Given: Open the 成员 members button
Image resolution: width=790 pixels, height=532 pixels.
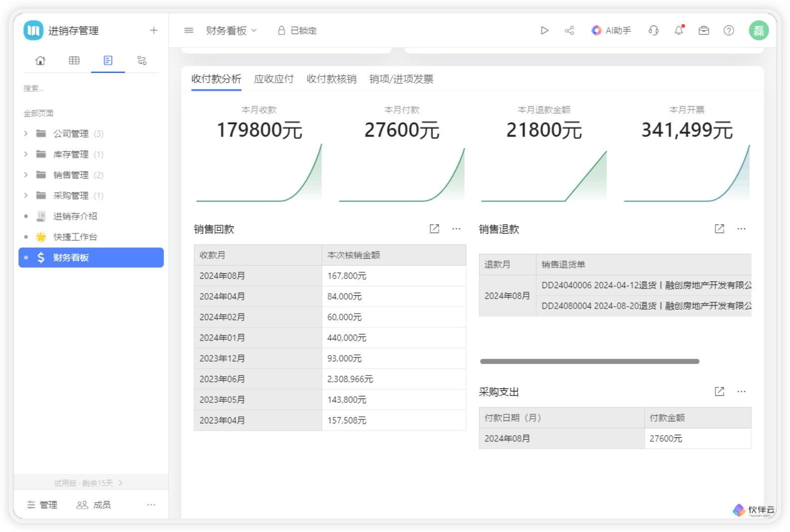Looking at the screenshot, I should [93, 505].
